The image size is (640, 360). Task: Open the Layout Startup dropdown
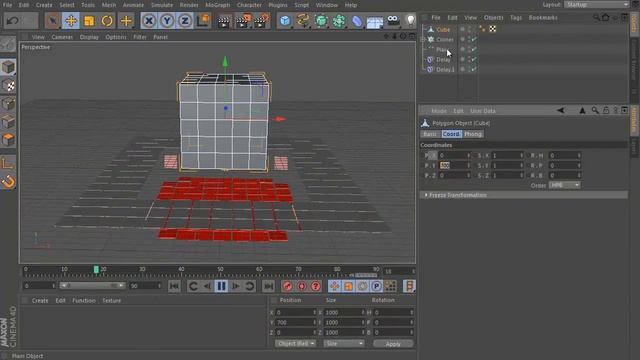pos(596,4)
